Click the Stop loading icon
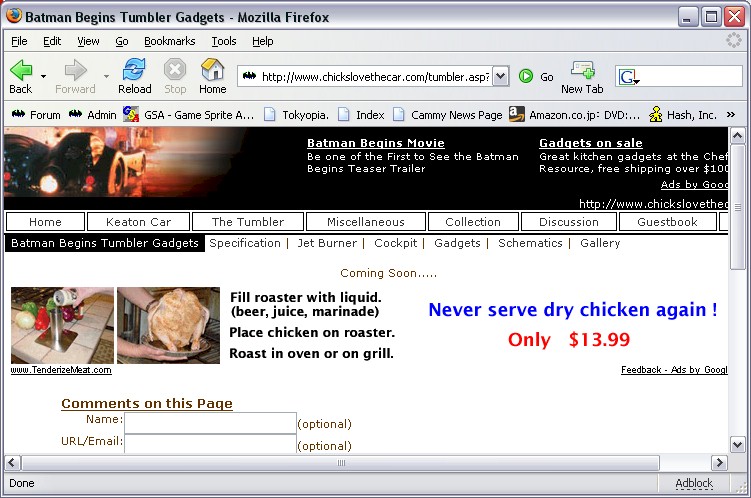 (175, 70)
